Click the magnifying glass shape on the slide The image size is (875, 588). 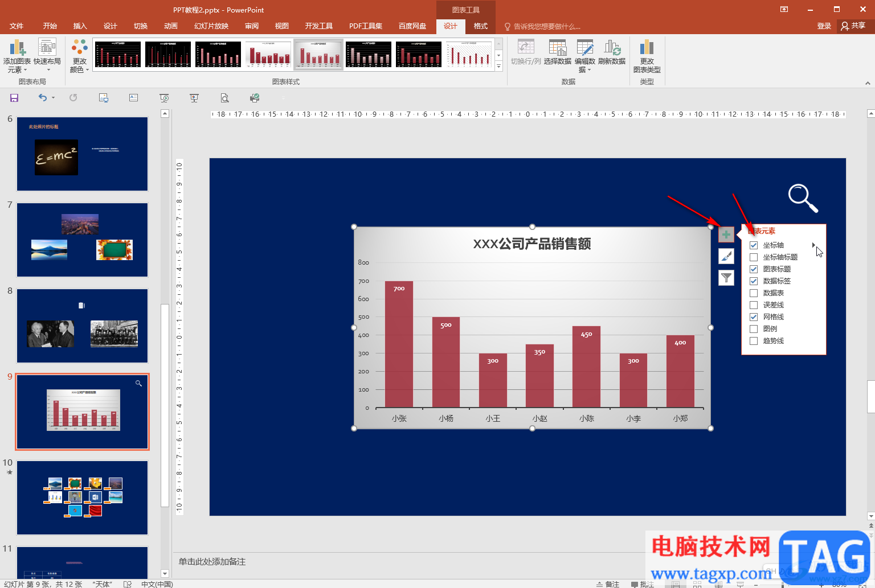803,198
